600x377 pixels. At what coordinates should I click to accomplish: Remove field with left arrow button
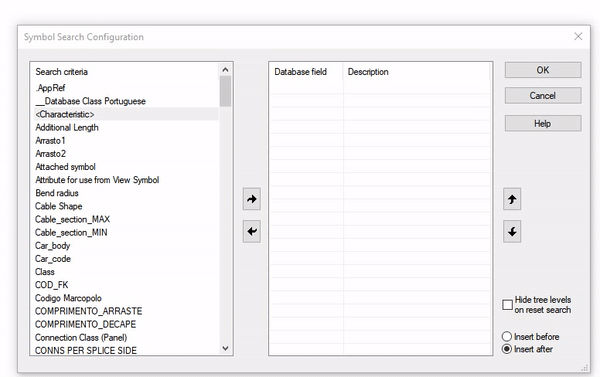(251, 231)
